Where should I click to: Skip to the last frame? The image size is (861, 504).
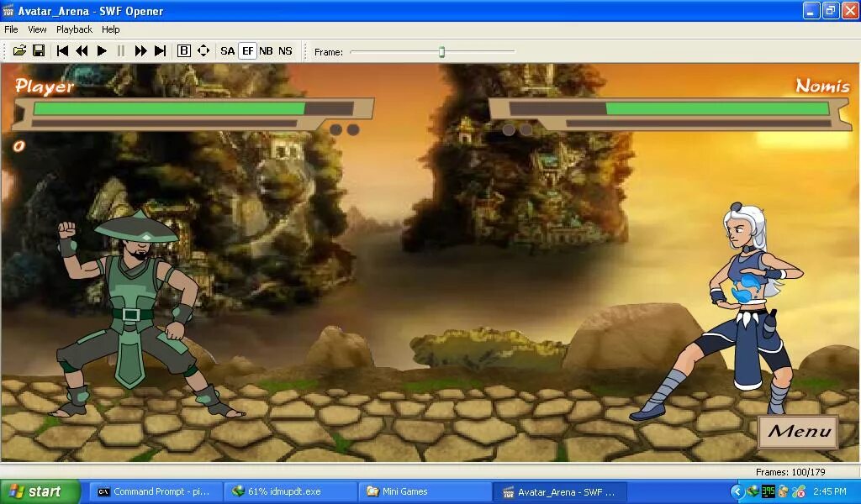click(x=160, y=51)
